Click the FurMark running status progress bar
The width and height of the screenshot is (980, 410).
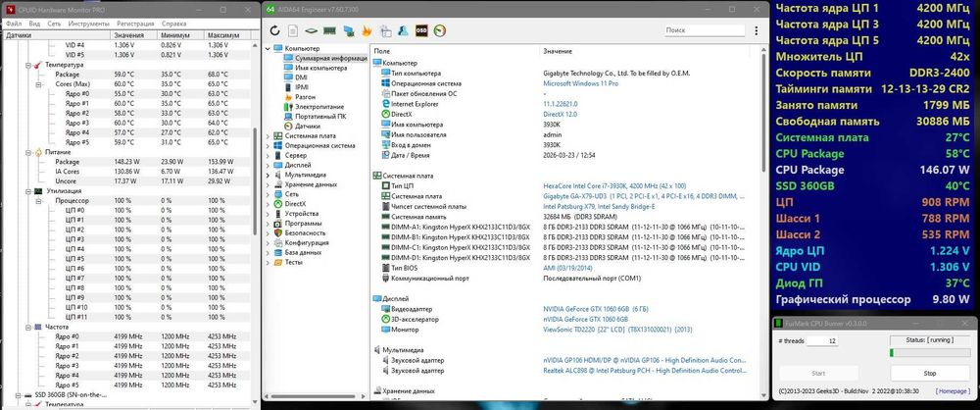click(x=929, y=353)
